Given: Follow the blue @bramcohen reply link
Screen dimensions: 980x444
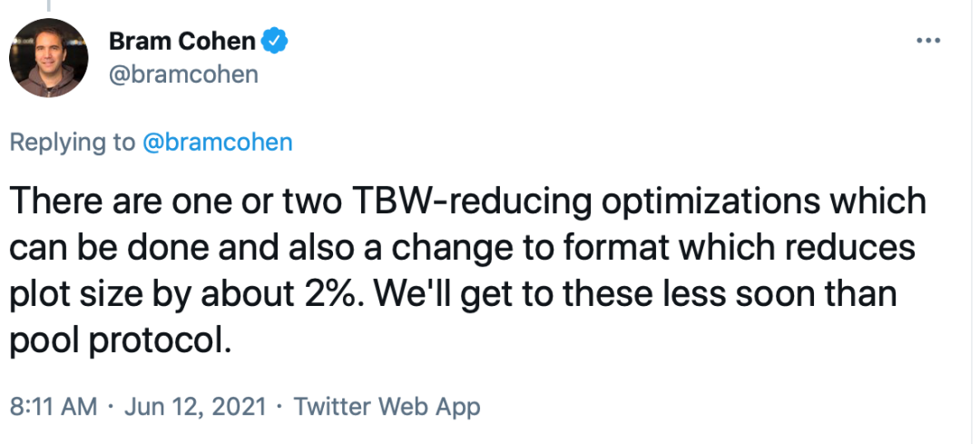Looking at the screenshot, I should [x=218, y=142].
